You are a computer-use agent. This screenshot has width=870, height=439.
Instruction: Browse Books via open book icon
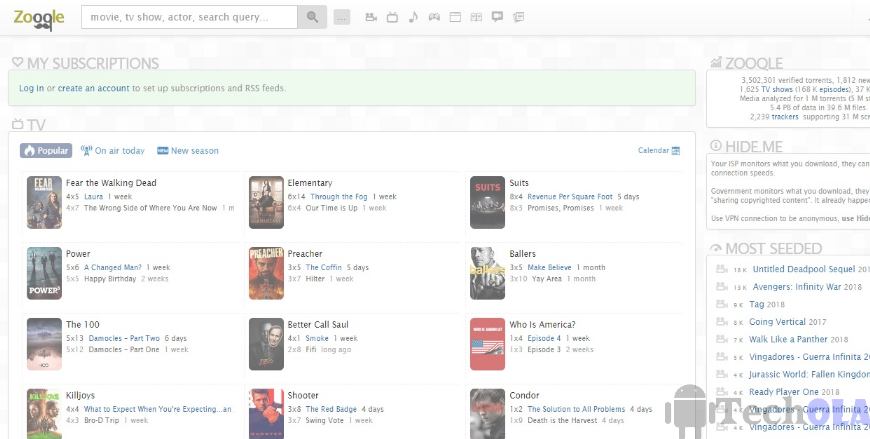point(476,17)
